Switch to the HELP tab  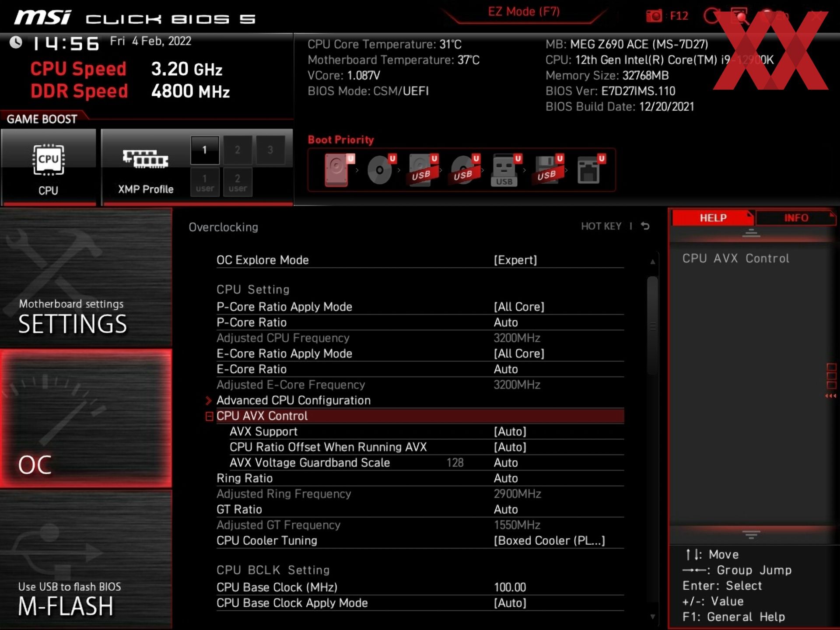[713, 218]
